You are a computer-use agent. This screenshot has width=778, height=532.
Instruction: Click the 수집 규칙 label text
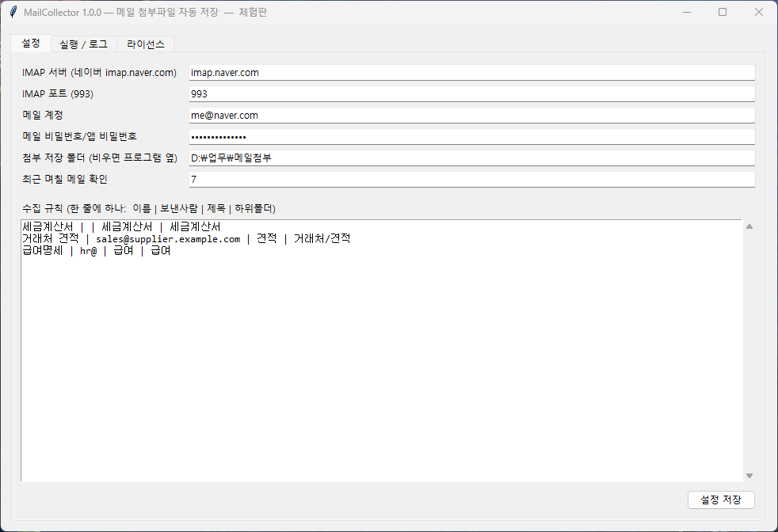(x=149, y=208)
